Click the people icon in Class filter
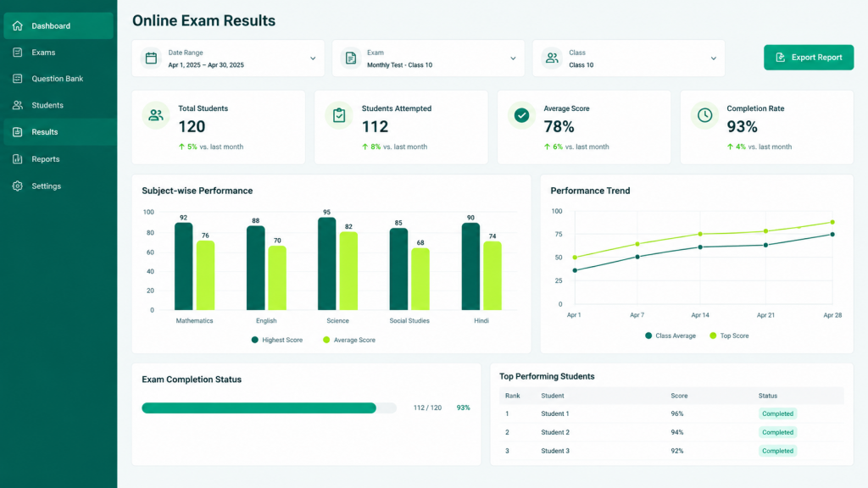Viewport: 868px width, 488px height. pyautogui.click(x=552, y=58)
